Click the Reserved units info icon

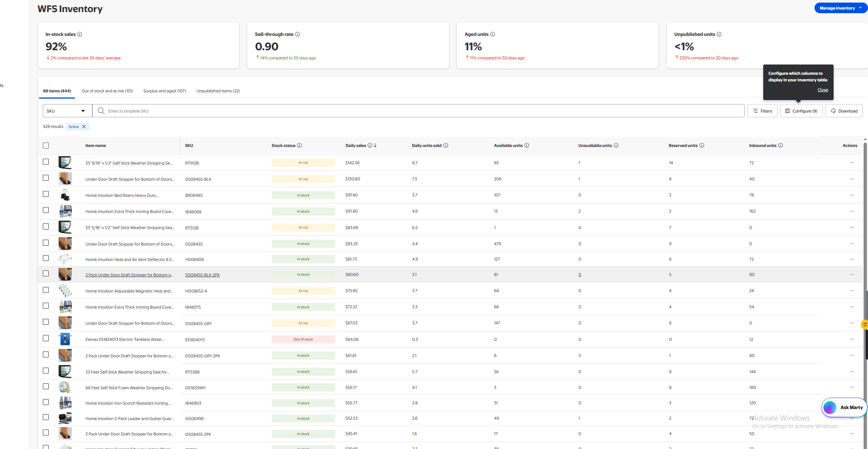[x=702, y=146]
